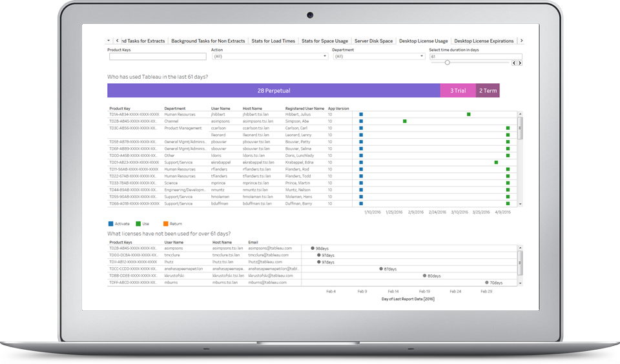Viewport: 620px width, 364px height.
Task: Click blue Activate marker in bduffman row
Action: 361,203
